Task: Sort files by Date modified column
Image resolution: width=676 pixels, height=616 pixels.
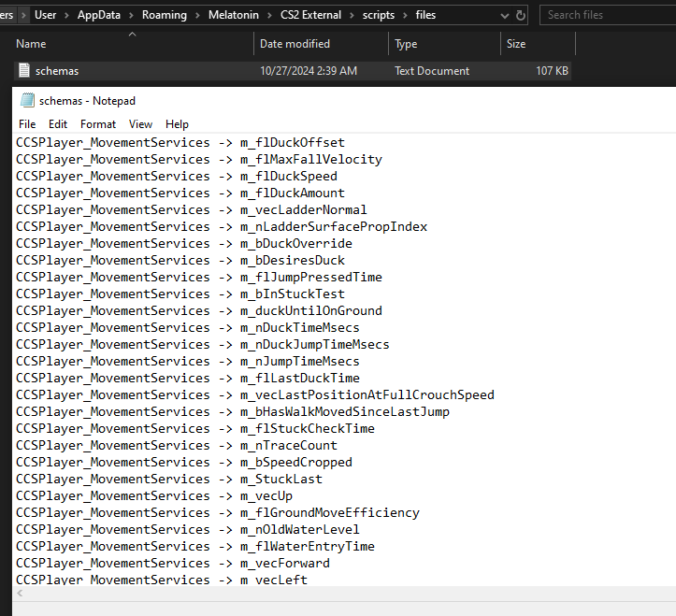Action: pyautogui.click(x=295, y=44)
